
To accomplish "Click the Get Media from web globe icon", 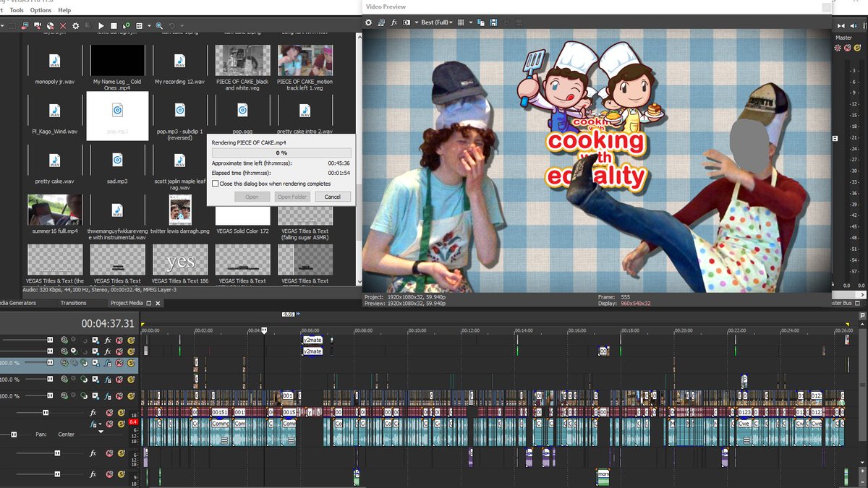I will (x=51, y=25).
